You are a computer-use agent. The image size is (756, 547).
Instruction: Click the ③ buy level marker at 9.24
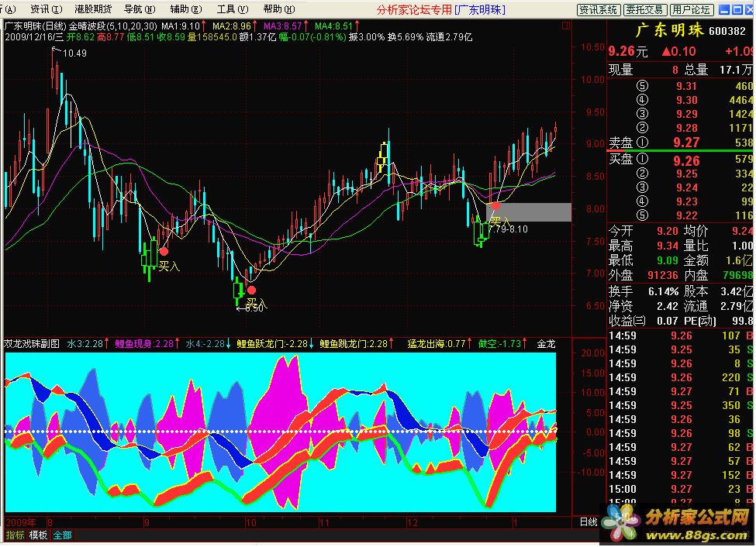click(x=642, y=187)
